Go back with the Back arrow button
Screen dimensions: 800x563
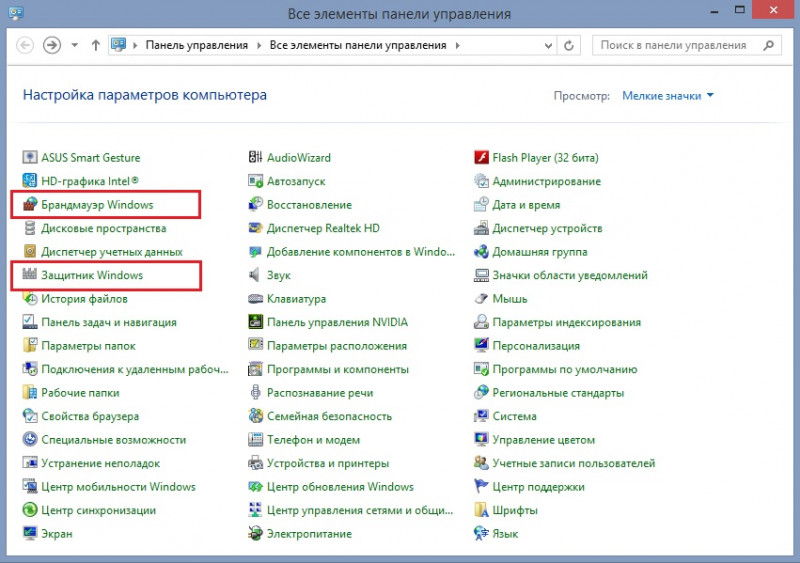(x=25, y=45)
